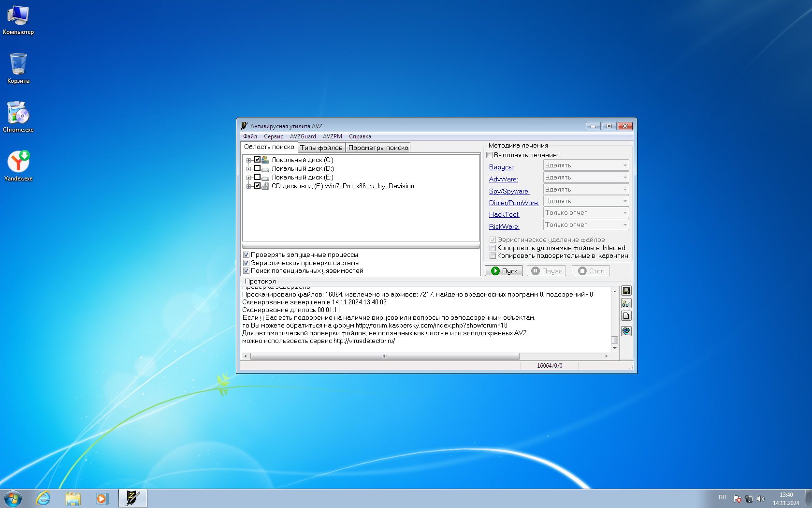812x508 pixels.
Task: Click the blank page clear protocol icon
Action: (x=626, y=316)
